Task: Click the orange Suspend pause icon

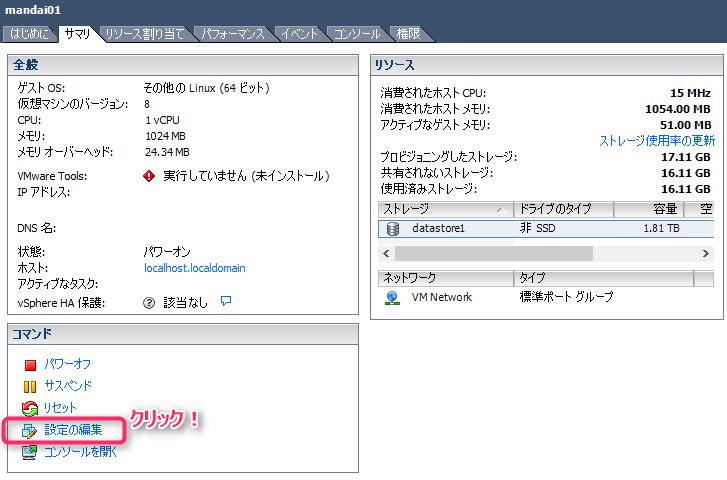Action: point(30,386)
